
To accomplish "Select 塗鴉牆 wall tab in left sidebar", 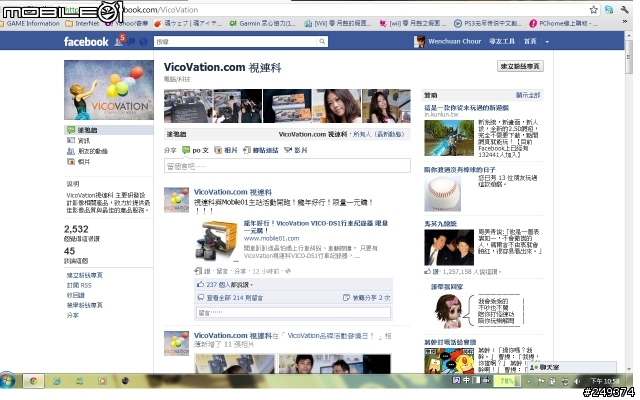I will [x=109, y=130].
